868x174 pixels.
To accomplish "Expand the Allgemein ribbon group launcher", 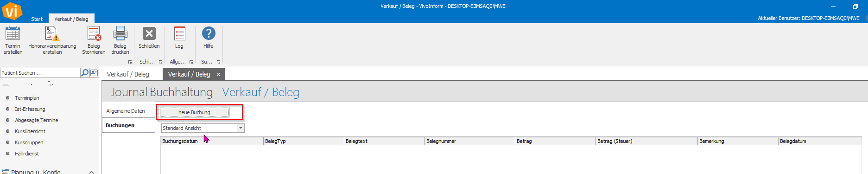I will (191, 62).
